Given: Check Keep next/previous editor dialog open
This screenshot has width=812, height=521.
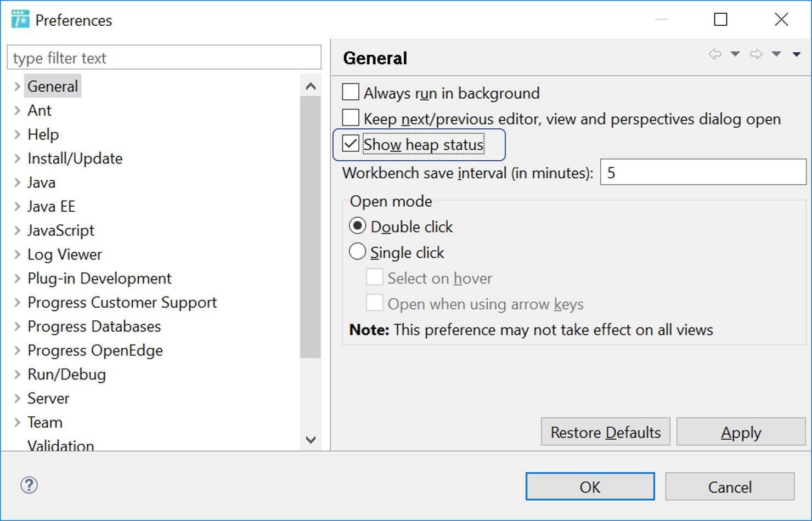Looking at the screenshot, I should [x=350, y=117].
